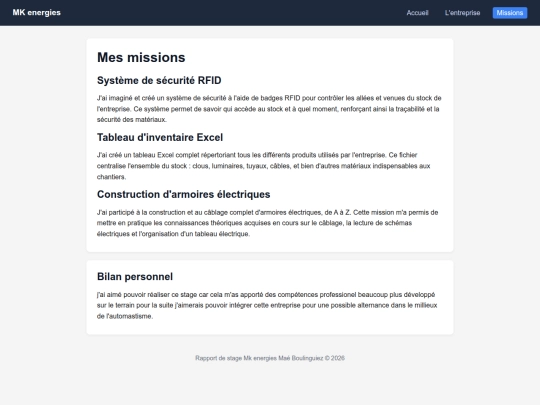Click the word 'Excel' in second heading
Screen dimensions: 540x405
210,137
